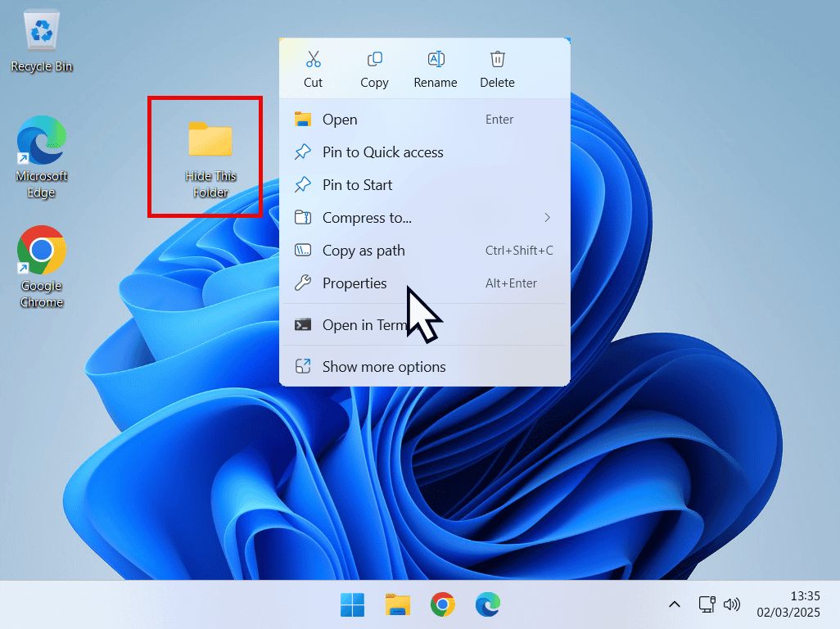Expand hidden icons in the system tray
This screenshot has width=840, height=629.
click(674, 604)
